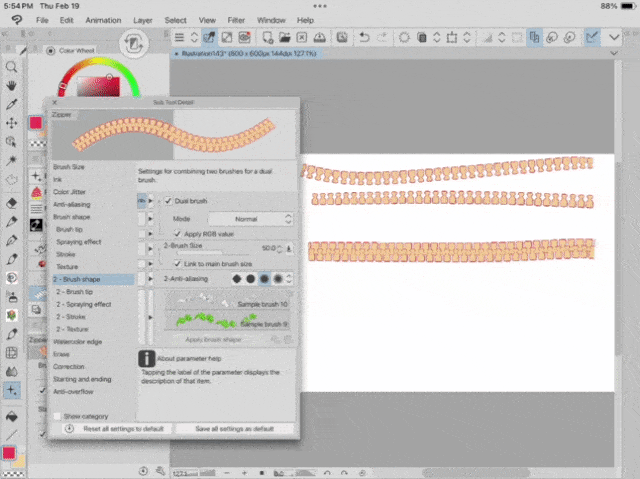640x479 pixels.
Task: Select the Move layer tool
Action: click(11, 123)
